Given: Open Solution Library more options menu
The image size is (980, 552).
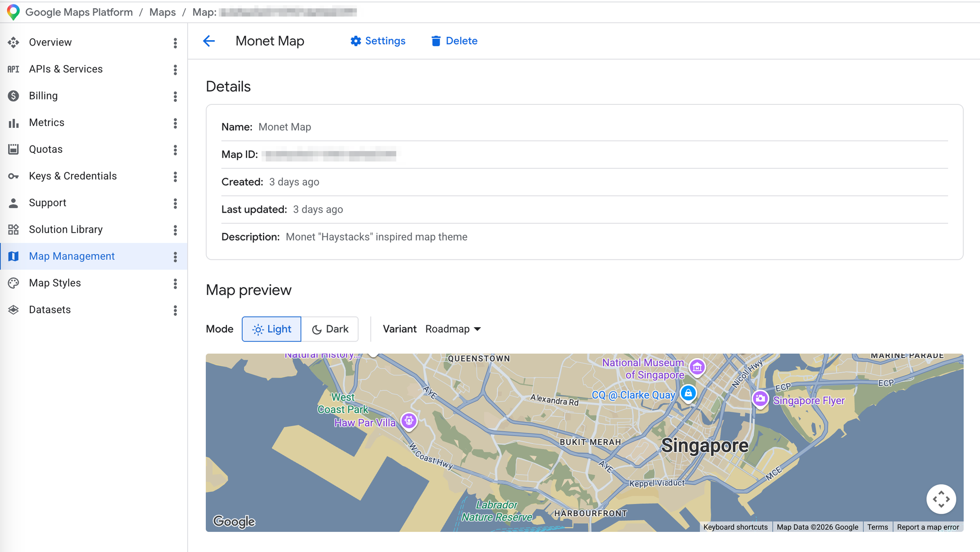Looking at the screenshot, I should point(175,230).
